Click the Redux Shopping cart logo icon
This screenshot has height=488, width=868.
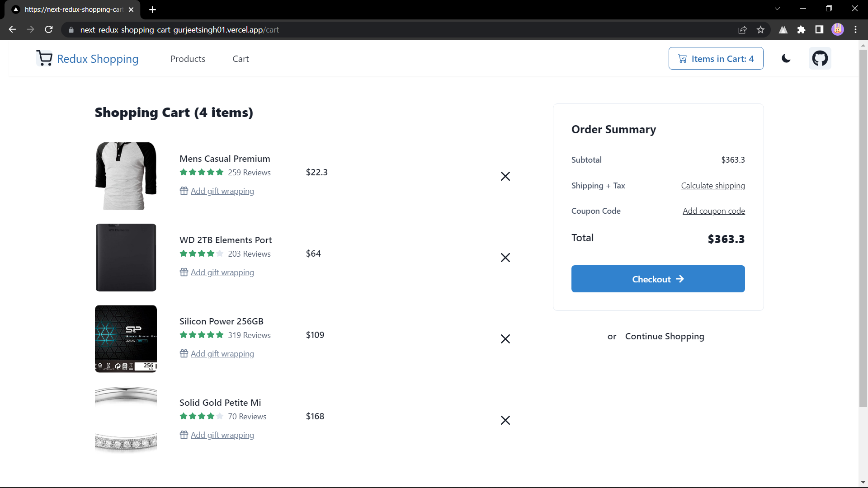click(x=44, y=58)
